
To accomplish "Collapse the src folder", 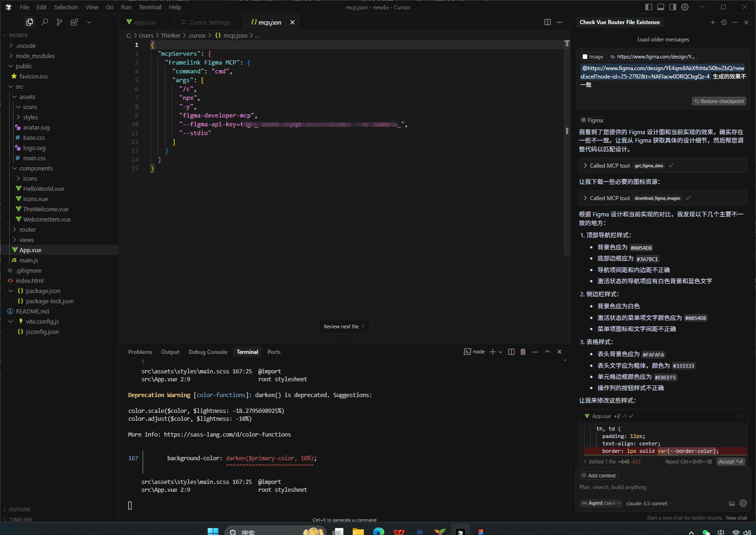I will (20, 86).
